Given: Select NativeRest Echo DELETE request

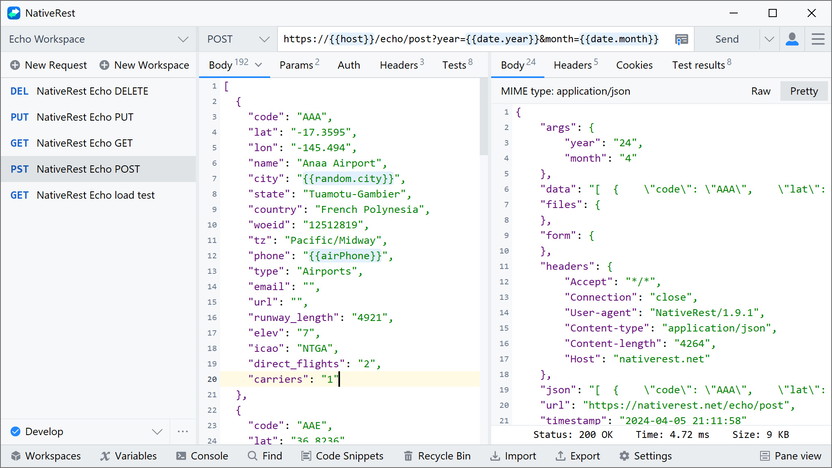Looking at the screenshot, I should click(x=99, y=91).
